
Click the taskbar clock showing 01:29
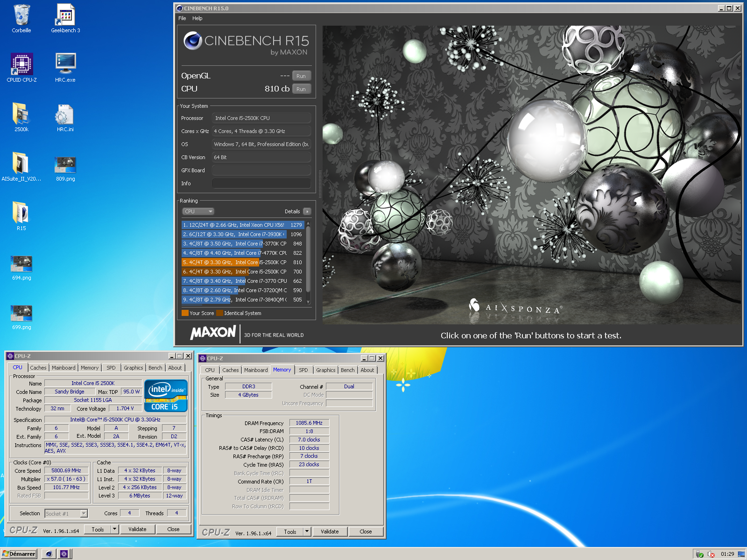click(x=727, y=554)
